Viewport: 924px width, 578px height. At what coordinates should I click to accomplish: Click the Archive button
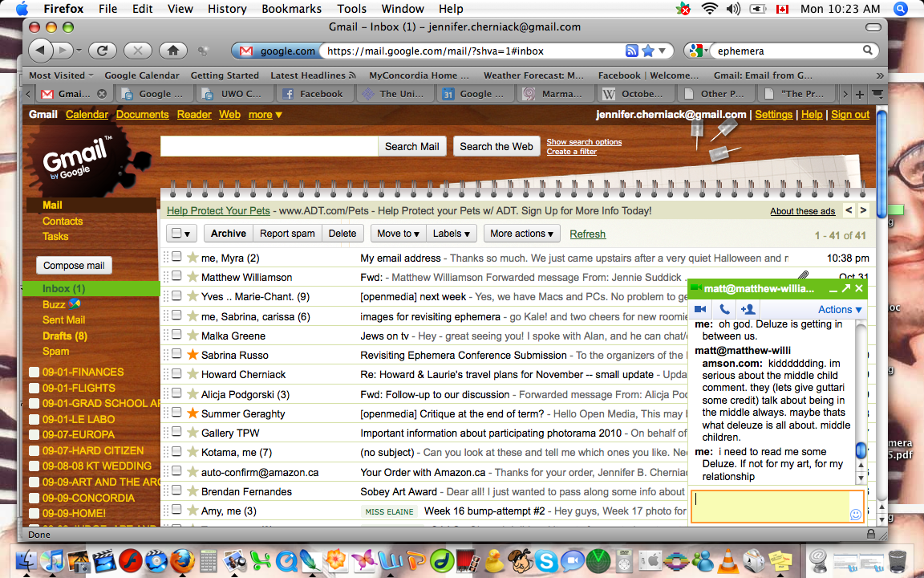click(x=228, y=234)
